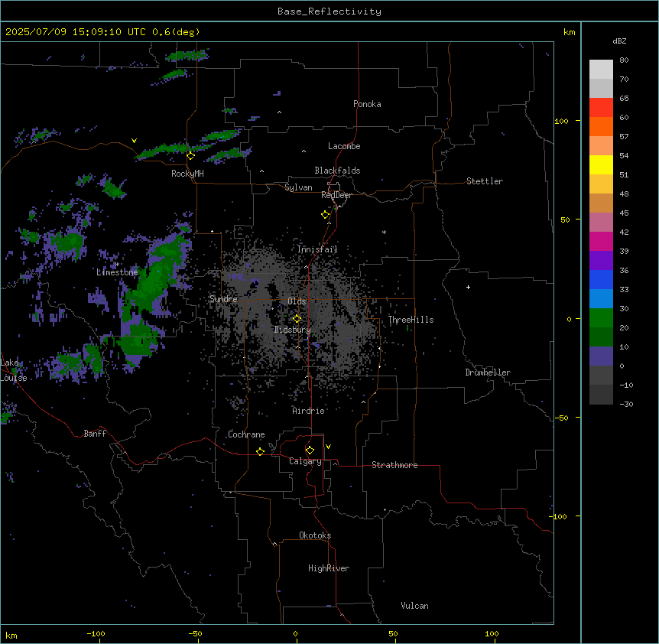
Task: Click the ThreeHills town label
Action: click(x=411, y=320)
